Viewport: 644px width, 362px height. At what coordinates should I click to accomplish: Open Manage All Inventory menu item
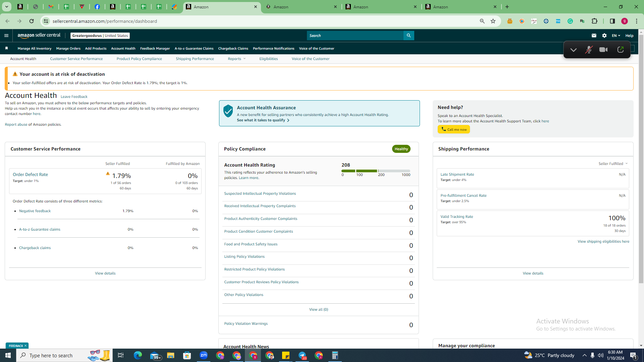point(35,48)
